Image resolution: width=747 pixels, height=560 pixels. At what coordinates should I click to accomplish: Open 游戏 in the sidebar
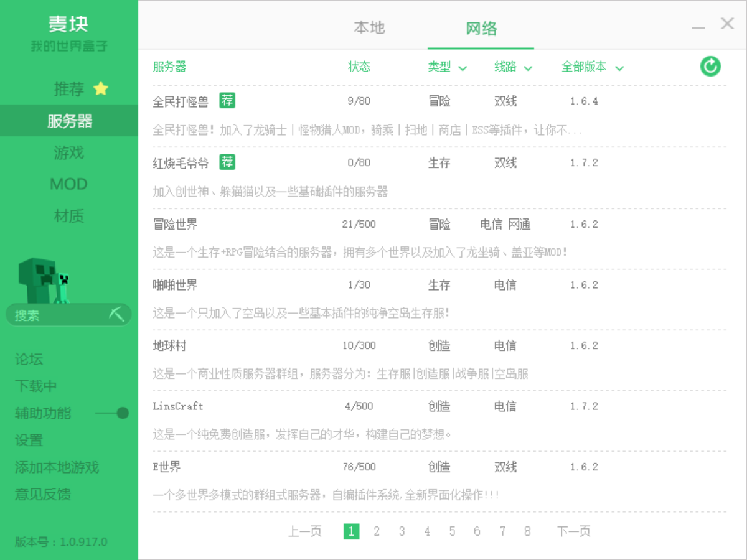click(x=69, y=152)
